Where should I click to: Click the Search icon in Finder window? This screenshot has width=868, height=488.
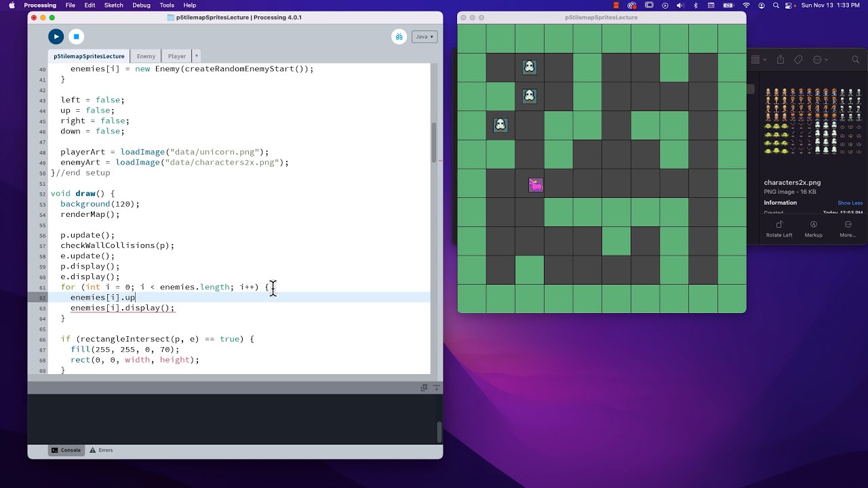click(x=856, y=60)
